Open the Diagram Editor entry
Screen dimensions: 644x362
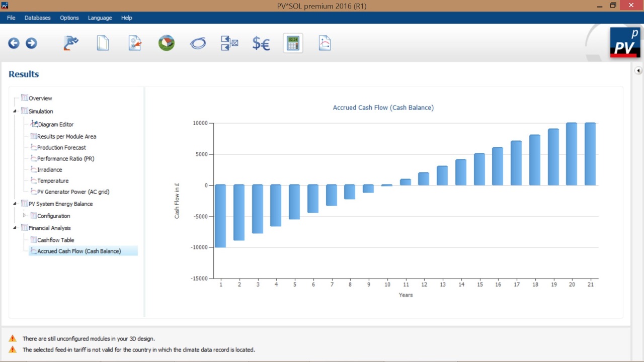tap(56, 124)
